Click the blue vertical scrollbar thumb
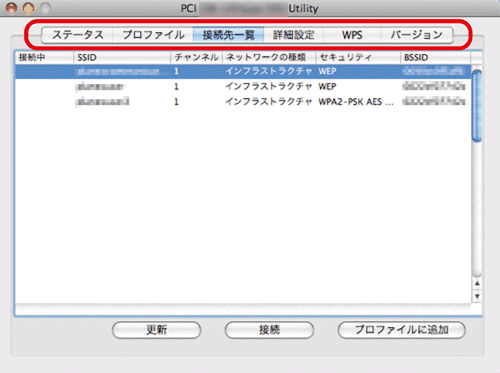This screenshot has height=373, width=500. (477, 106)
